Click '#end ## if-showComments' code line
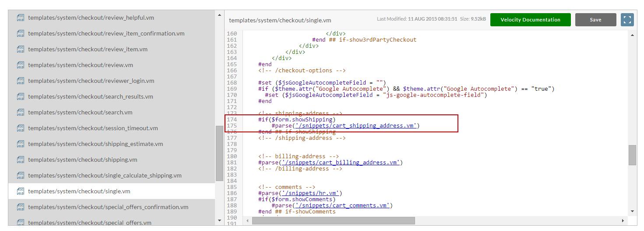The image size is (644, 231). (x=297, y=212)
